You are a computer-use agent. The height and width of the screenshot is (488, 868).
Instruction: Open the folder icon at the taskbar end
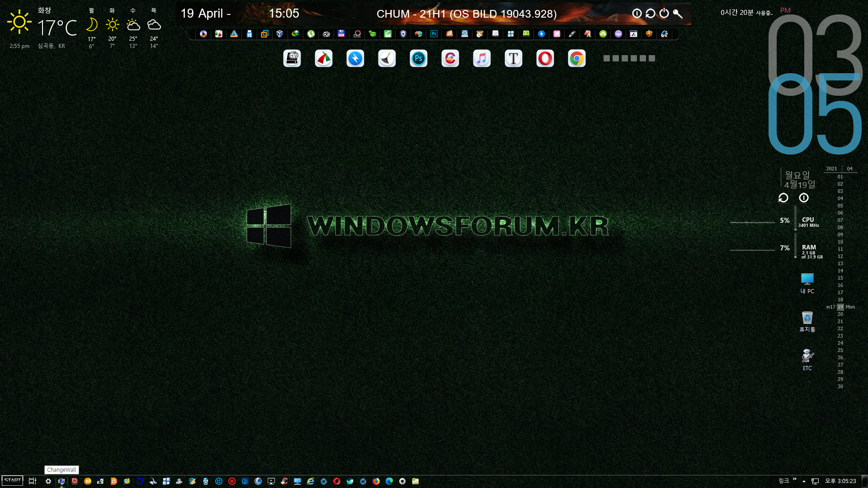pos(415,481)
